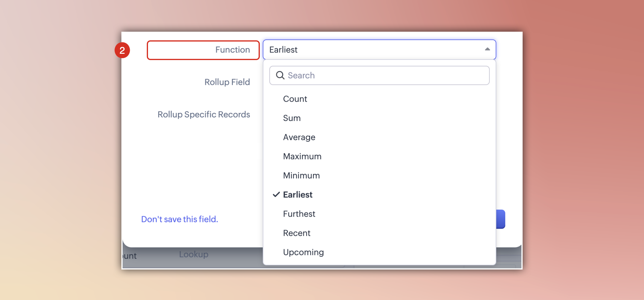Select Upcoming in the function list
644x300 pixels.
[303, 252]
